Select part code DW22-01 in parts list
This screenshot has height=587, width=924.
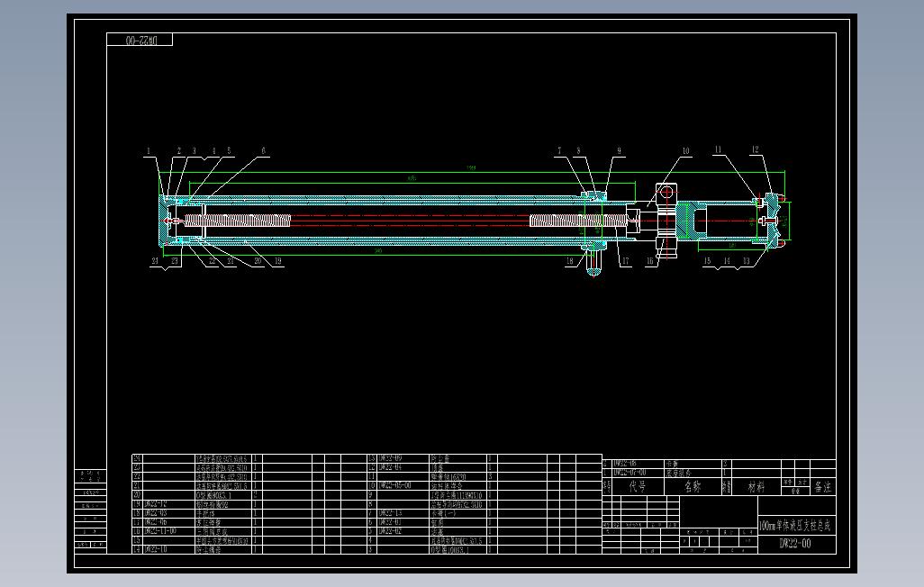coord(390,522)
